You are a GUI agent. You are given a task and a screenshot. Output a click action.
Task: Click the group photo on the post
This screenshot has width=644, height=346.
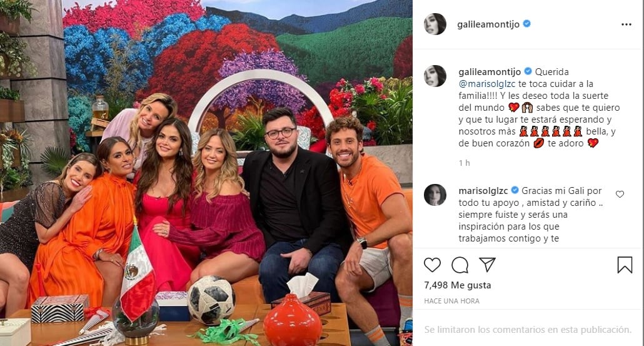tap(206, 173)
